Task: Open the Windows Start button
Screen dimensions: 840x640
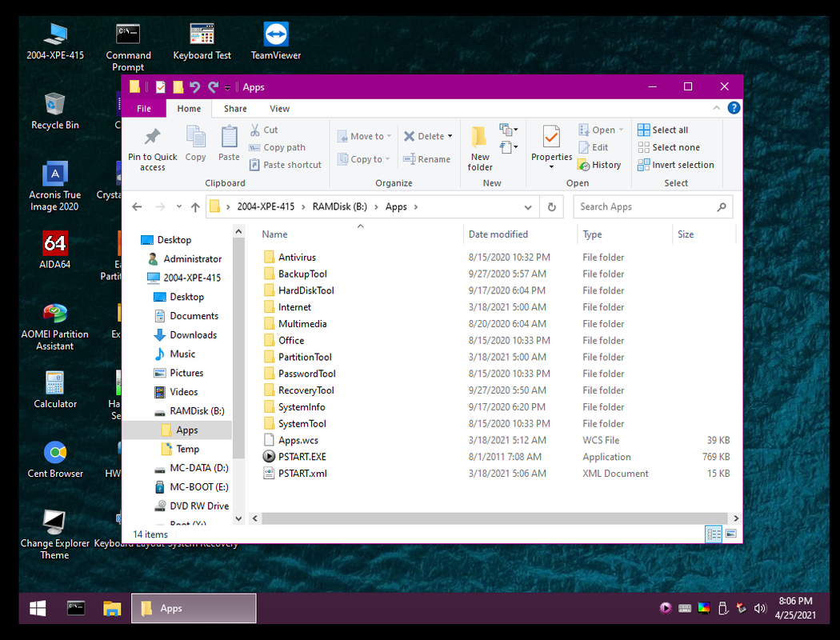Action: (38, 609)
